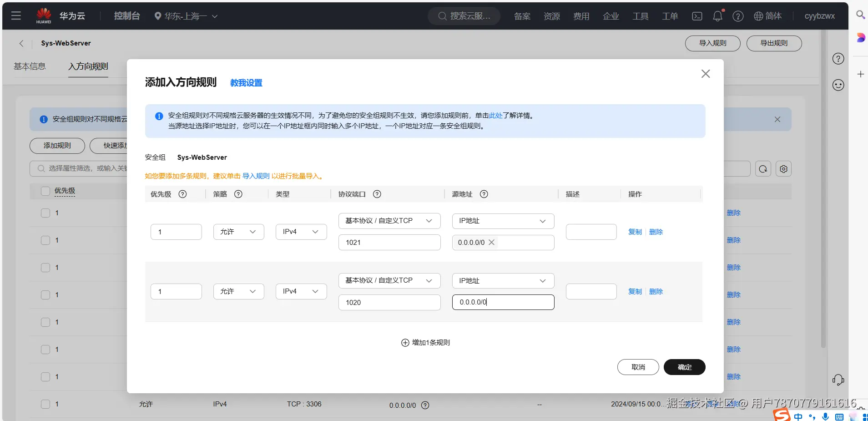Check the first rule row checkbox
Screen dimensions: 868x421
tap(45, 213)
